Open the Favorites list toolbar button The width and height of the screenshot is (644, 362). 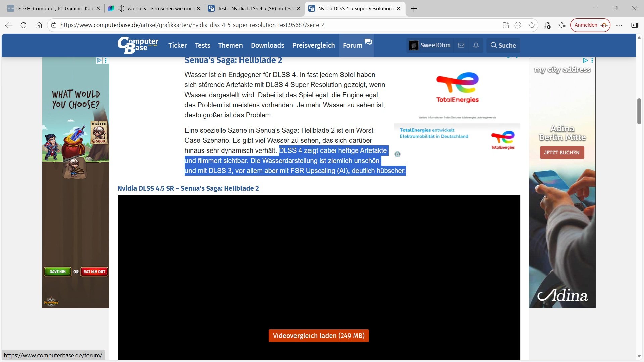562,25
